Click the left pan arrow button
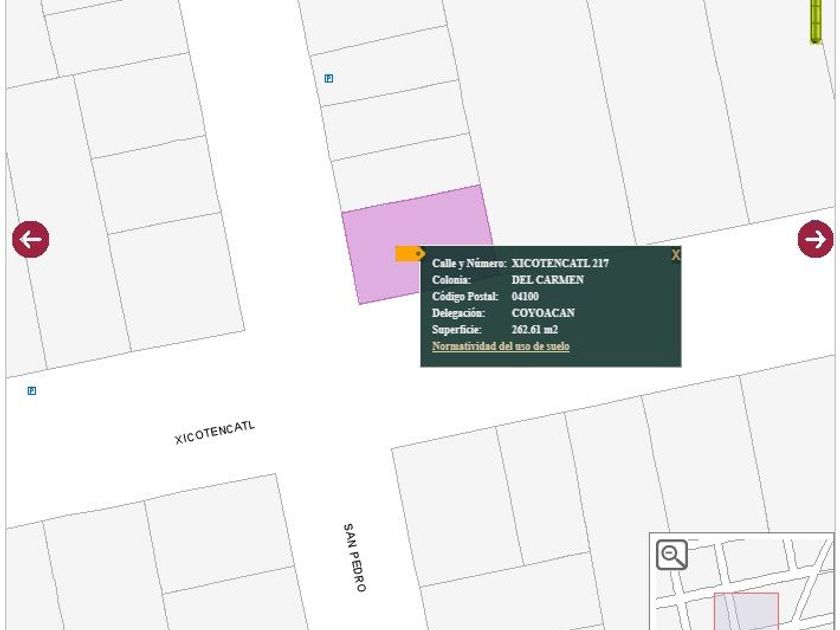The width and height of the screenshot is (840, 630). 31,239
